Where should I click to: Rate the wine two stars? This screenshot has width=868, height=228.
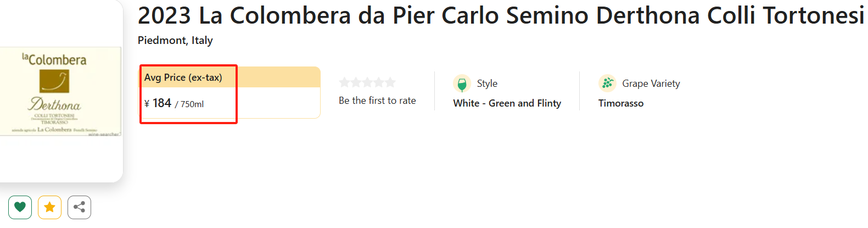[x=356, y=82]
